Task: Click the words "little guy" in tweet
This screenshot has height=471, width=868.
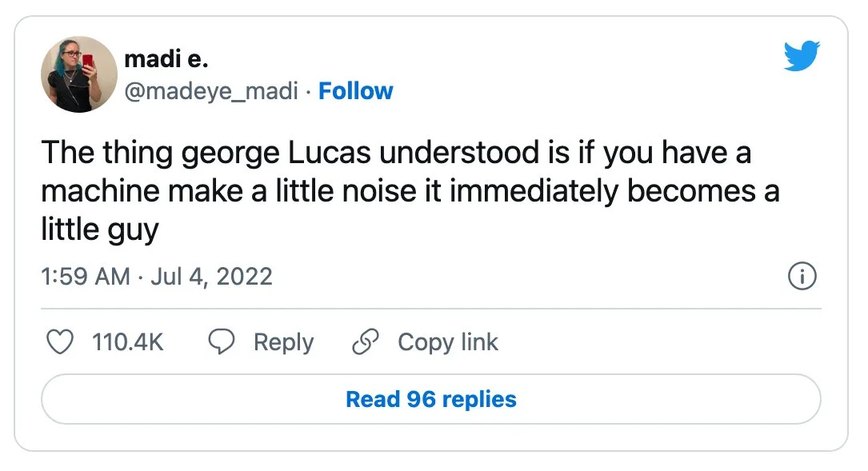Action: click(100, 230)
